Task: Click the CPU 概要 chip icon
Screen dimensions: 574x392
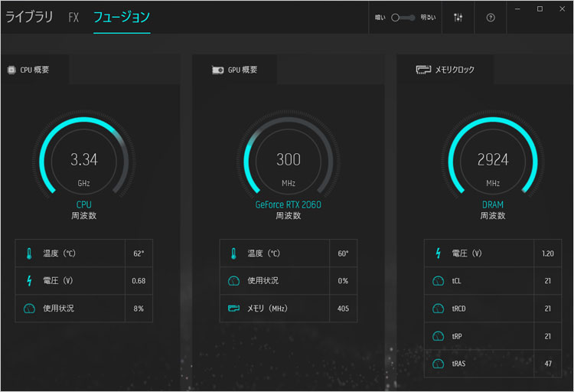Action: 11,70
